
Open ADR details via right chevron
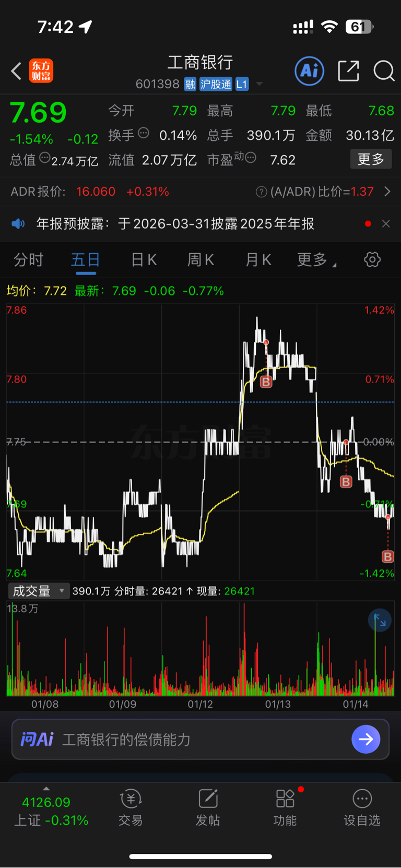tap(387, 192)
